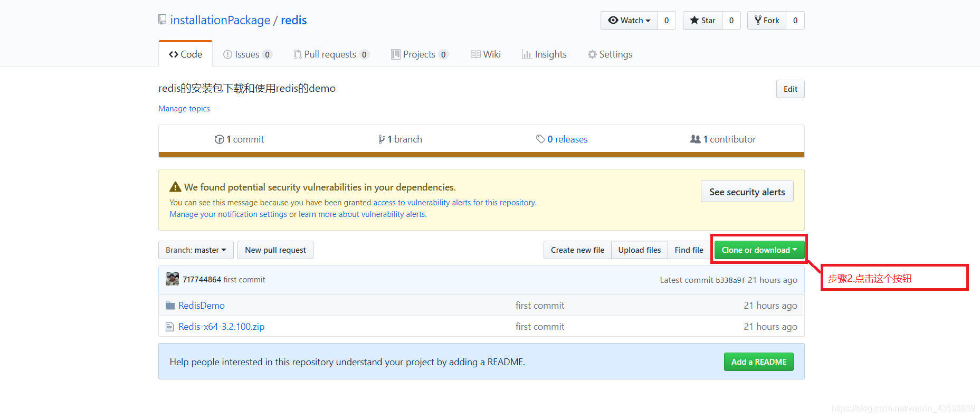Image resolution: width=980 pixels, height=418 pixels.
Task: Star the redis repository
Action: (702, 21)
